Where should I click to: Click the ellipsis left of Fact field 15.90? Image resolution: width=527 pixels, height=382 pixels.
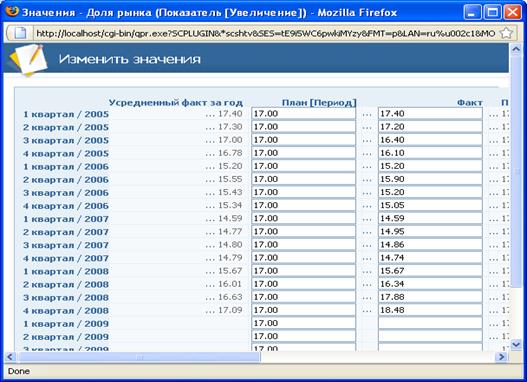(367, 180)
